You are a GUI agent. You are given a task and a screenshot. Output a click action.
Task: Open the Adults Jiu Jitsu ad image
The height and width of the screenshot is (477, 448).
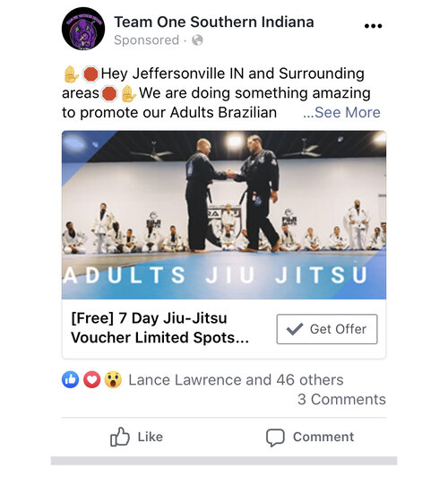click(224, 215)
